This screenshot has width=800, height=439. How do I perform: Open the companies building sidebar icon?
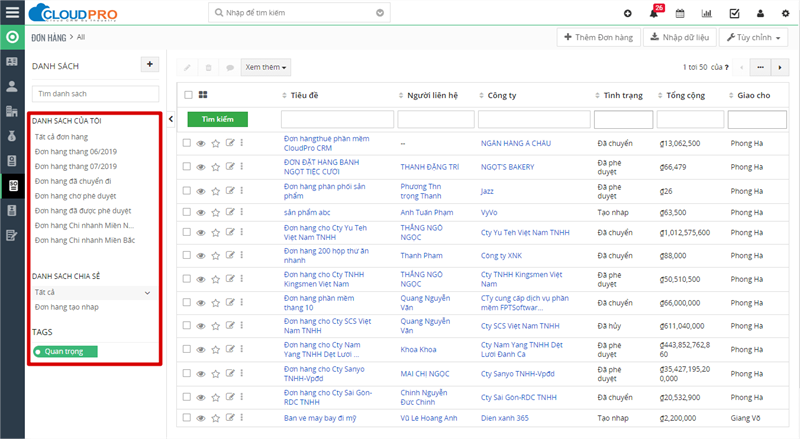coord(12,111)
